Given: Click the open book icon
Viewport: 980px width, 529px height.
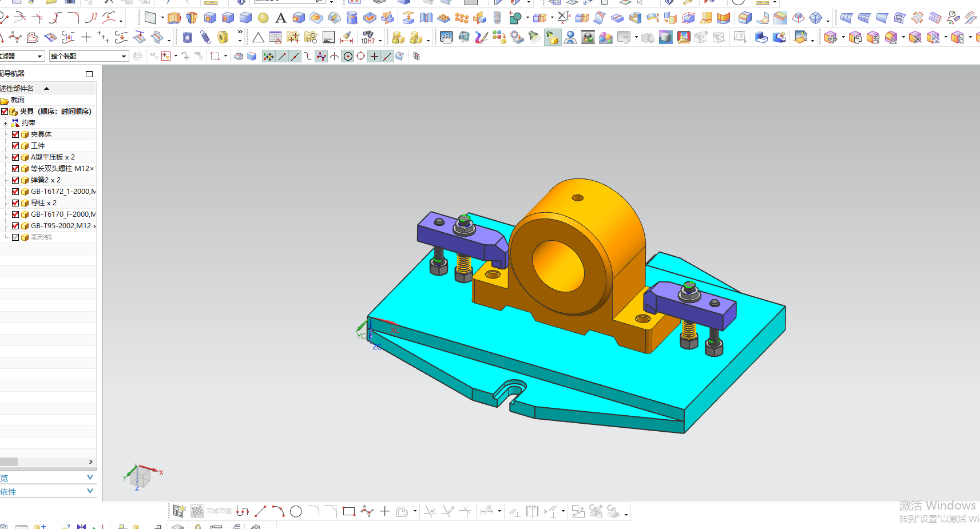Looking at the screenshot, I should [426, 18].
